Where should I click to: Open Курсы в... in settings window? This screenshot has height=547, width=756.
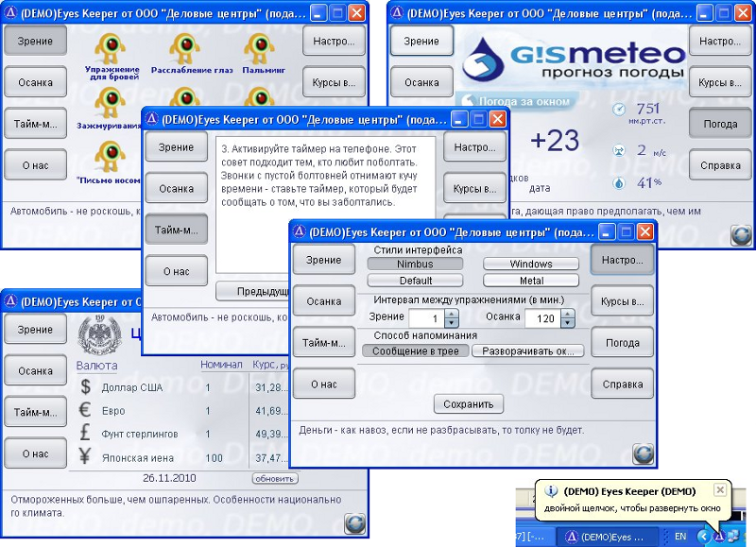click(623, 301)
